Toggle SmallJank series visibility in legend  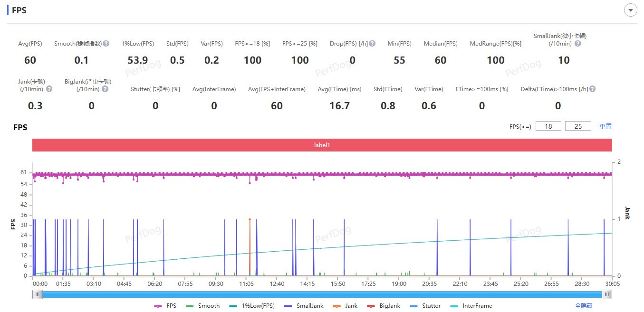[304, 306]
